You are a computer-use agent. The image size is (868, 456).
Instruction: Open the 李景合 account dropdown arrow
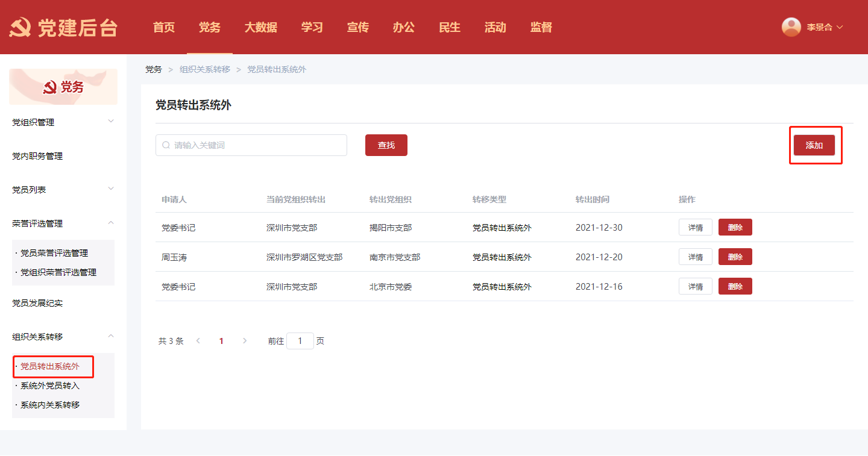(840, 27)
